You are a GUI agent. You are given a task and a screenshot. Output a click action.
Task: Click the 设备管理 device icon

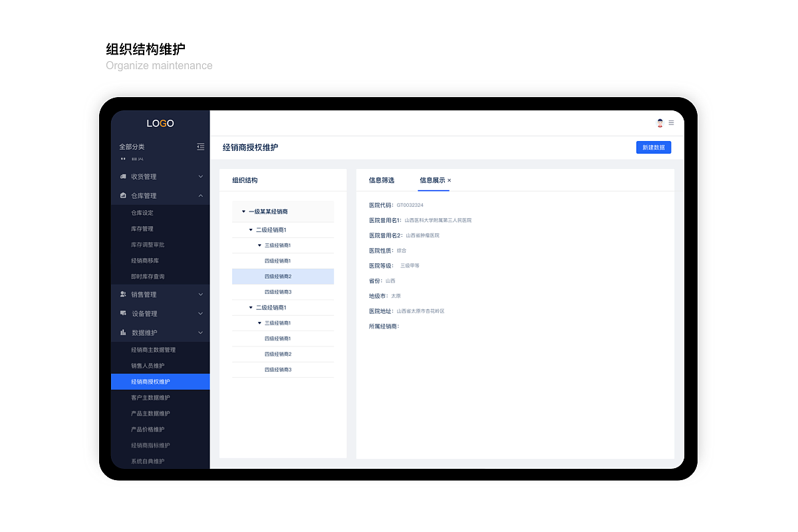point(123,313)
